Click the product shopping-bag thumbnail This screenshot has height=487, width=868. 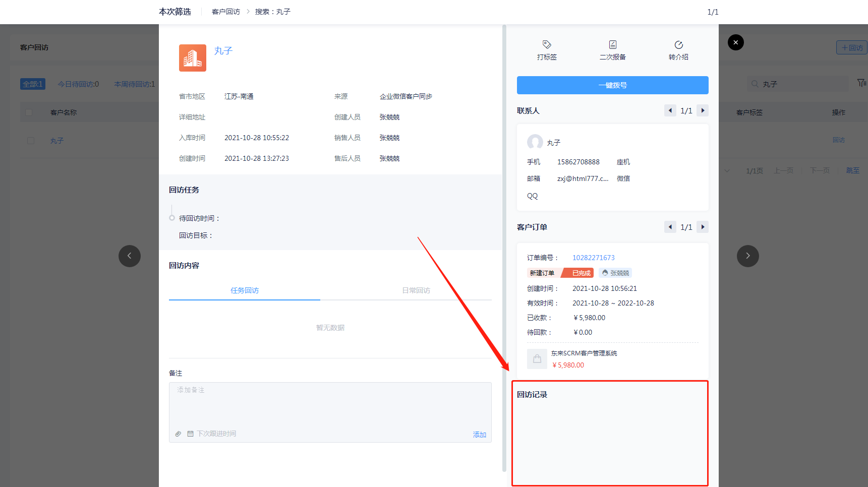[x=537, y=359]
